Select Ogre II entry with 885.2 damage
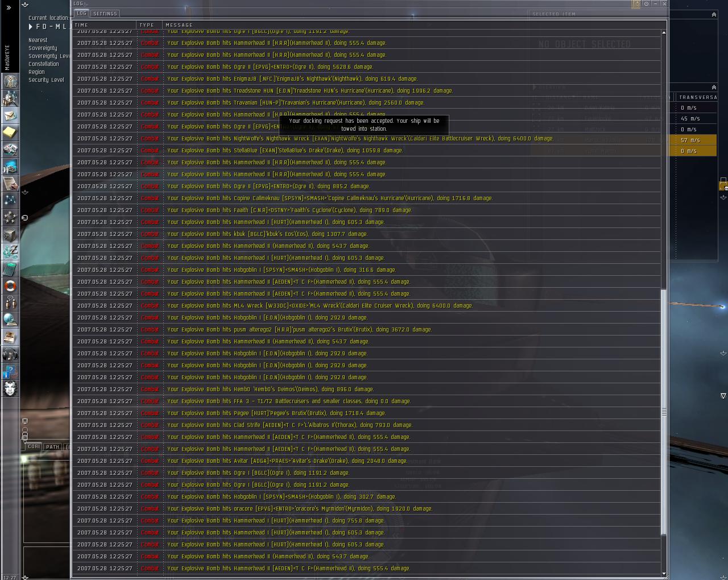The width and height of the screenshot is (728, 580). (367, 186)
